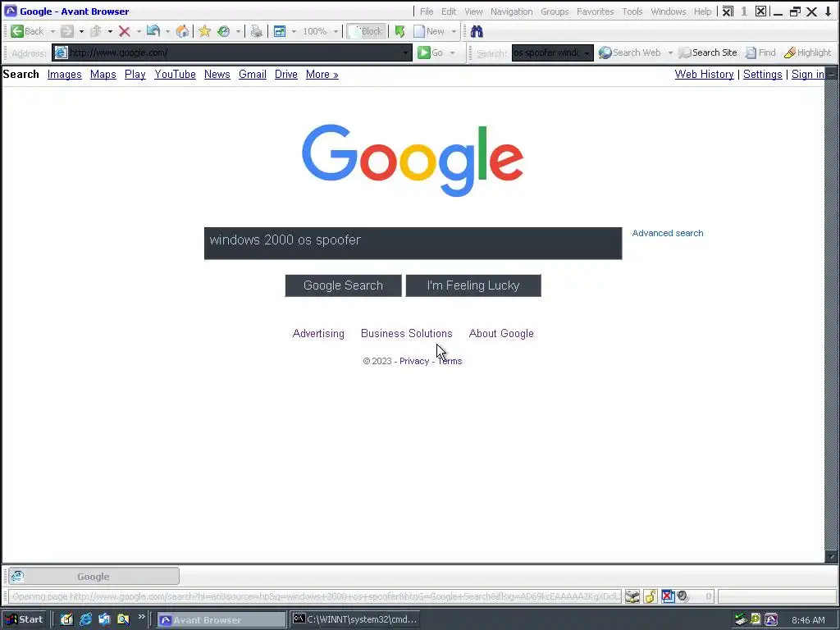Open the YouTube link
Image resolution: width=840 pixels, height=630 pixels.
click(176, 75)
